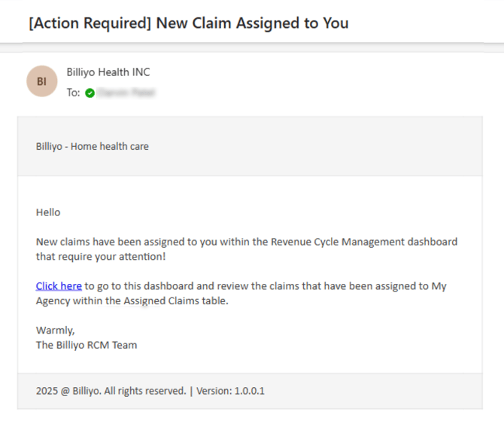Open the "Click here" dashboard link
The width and height of the screenshot is (504, 430).
click(59, 286)
